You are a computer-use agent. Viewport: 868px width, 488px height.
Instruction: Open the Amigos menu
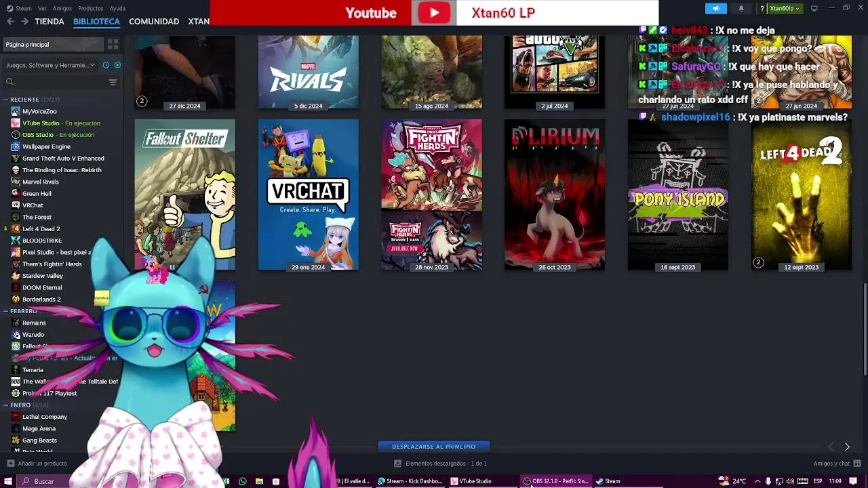click(x=62, y=8)
